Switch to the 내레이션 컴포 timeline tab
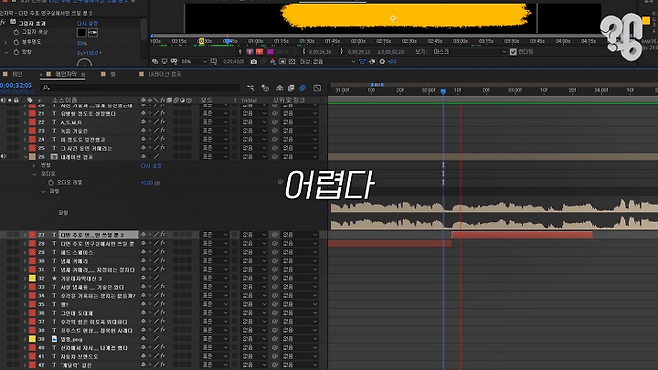Screen dimensions: 658x370 [x=164, y=74]
